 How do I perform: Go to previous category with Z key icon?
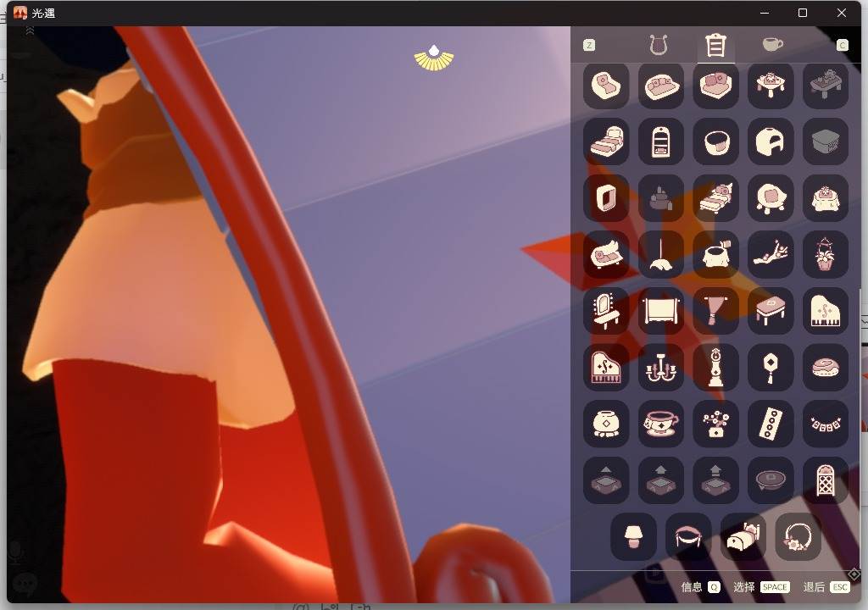[x=589, y=46]
